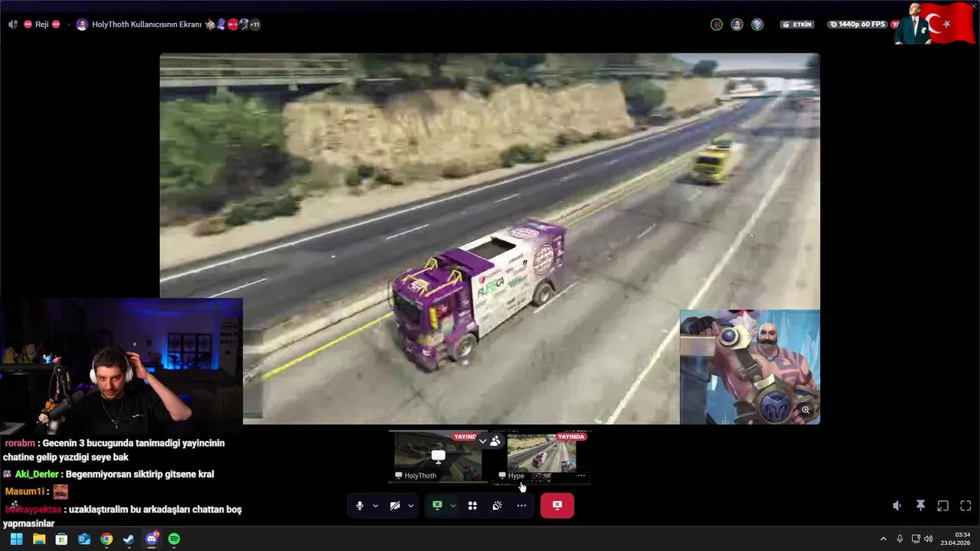The height and width of the screenshot is (551, 980).
Task: Open the Windows Start menu
Action: pyautogui.click(x=16, y=540)
